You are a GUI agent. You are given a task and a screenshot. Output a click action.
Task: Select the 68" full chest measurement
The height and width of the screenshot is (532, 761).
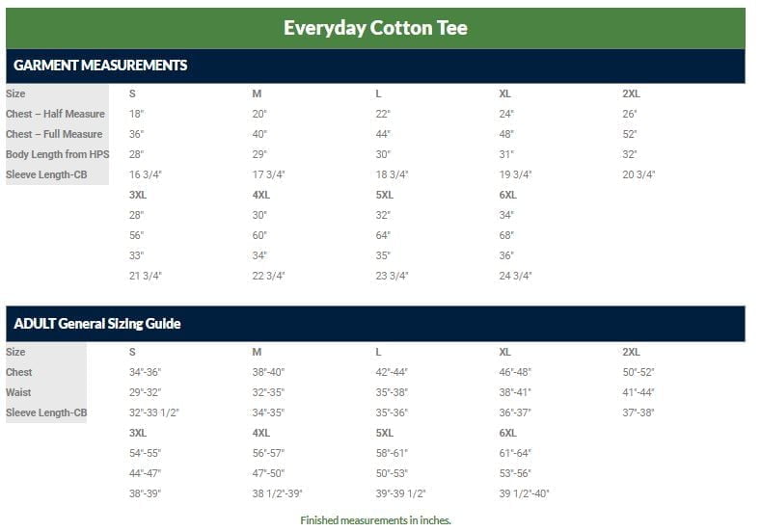tap(506, 235)
